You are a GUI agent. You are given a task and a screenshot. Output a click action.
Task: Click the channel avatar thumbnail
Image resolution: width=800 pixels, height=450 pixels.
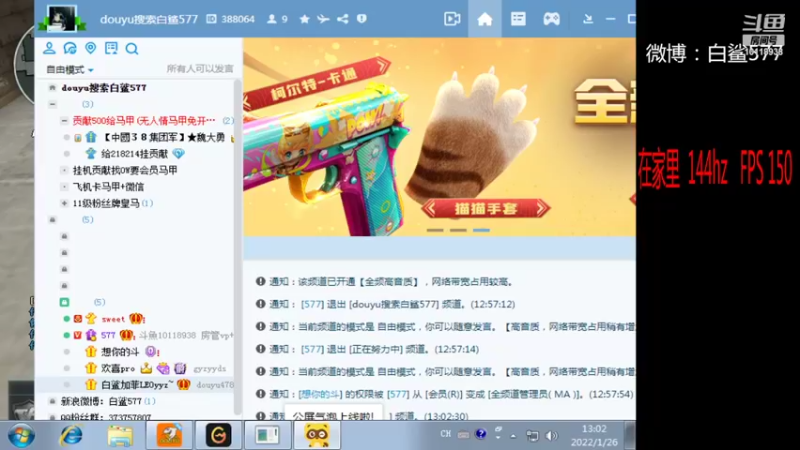coord(62,18)
